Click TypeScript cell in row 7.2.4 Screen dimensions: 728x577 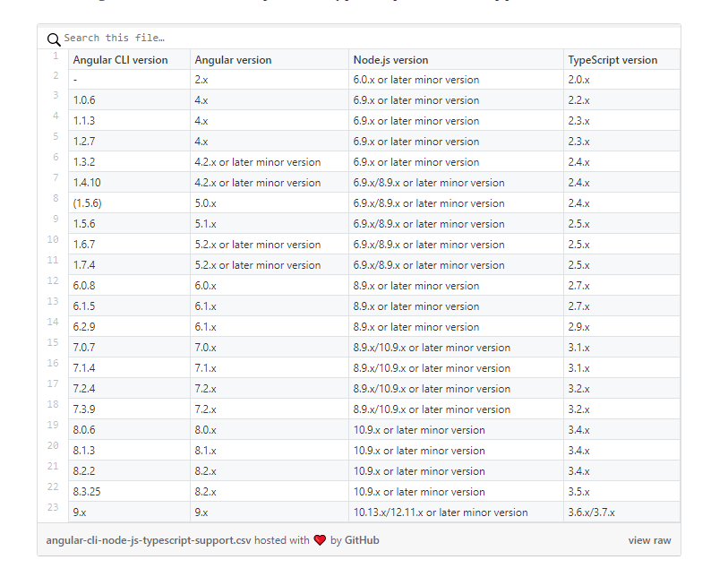[622, 388]
